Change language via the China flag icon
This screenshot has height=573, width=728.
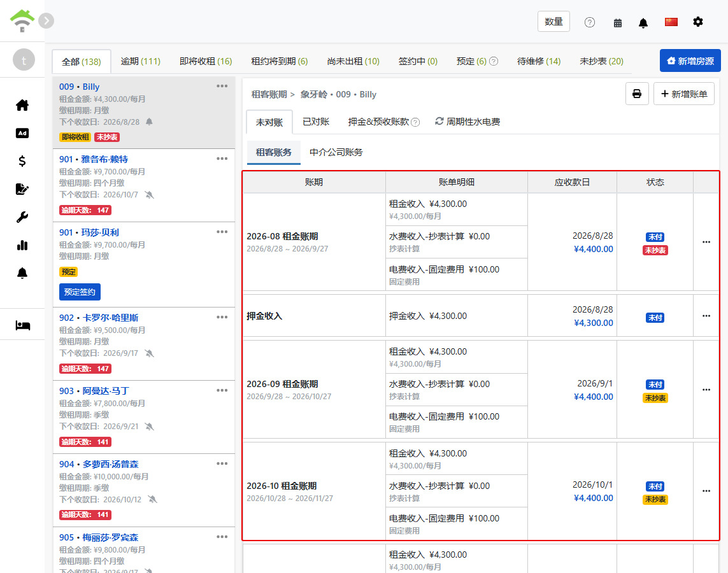coord(671,22)
